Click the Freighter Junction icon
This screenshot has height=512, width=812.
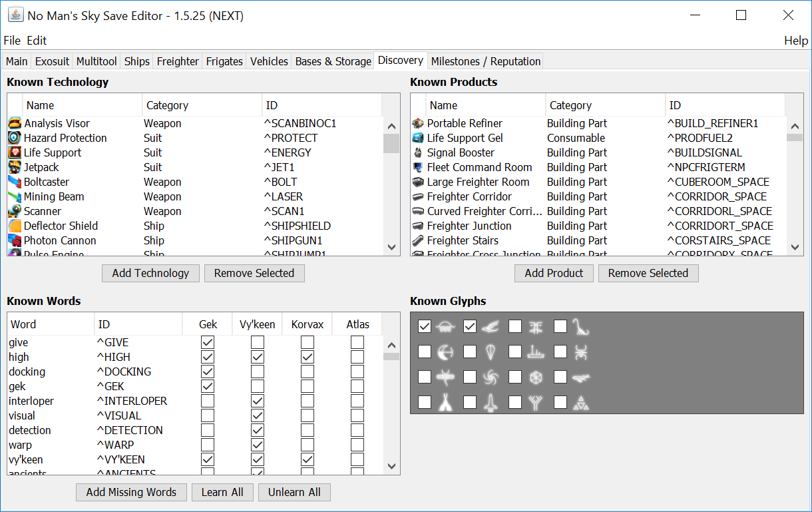tap(418, 226)
